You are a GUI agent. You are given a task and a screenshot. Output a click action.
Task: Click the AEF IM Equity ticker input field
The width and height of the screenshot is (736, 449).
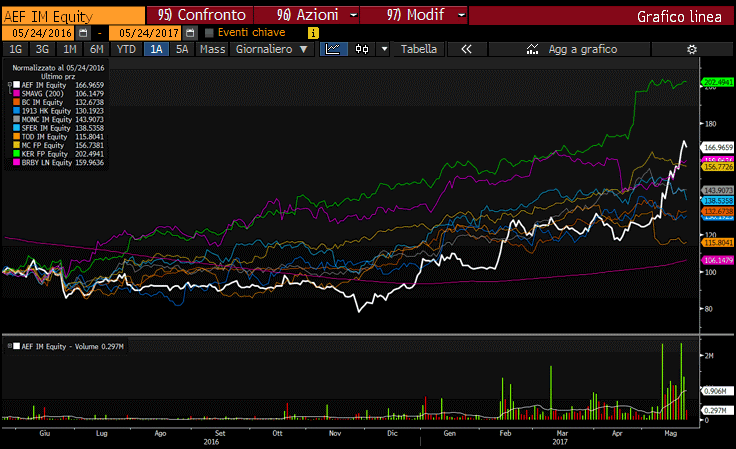point(73,16)
